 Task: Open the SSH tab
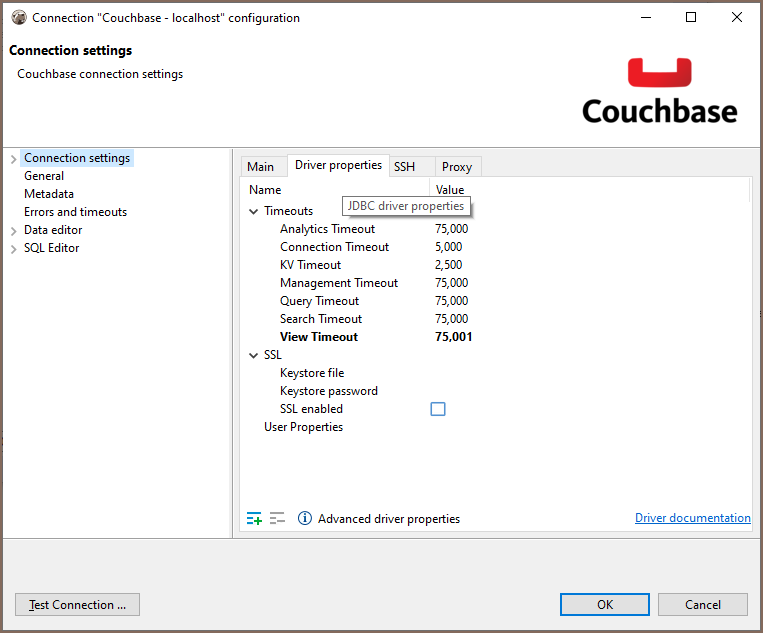pos(404,167)
